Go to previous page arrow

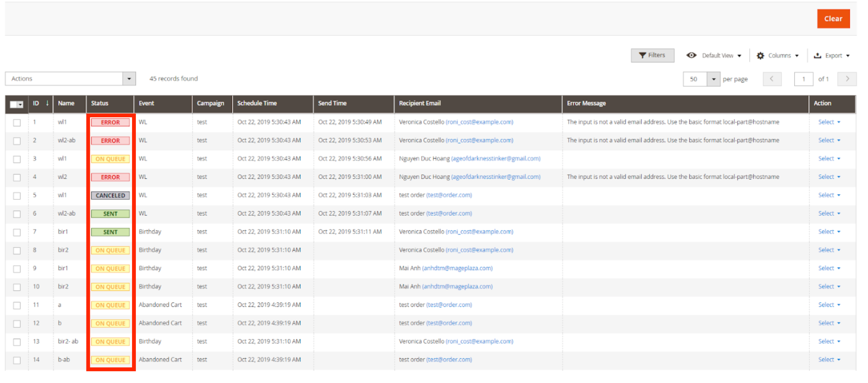point(772,79)
